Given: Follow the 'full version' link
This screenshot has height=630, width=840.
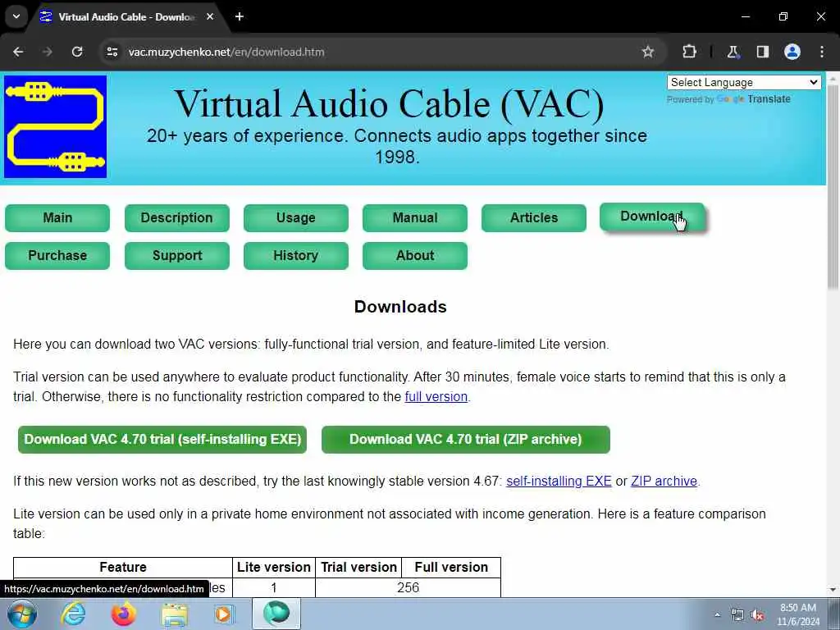Looking at the screenshot, I should point(436,397).
